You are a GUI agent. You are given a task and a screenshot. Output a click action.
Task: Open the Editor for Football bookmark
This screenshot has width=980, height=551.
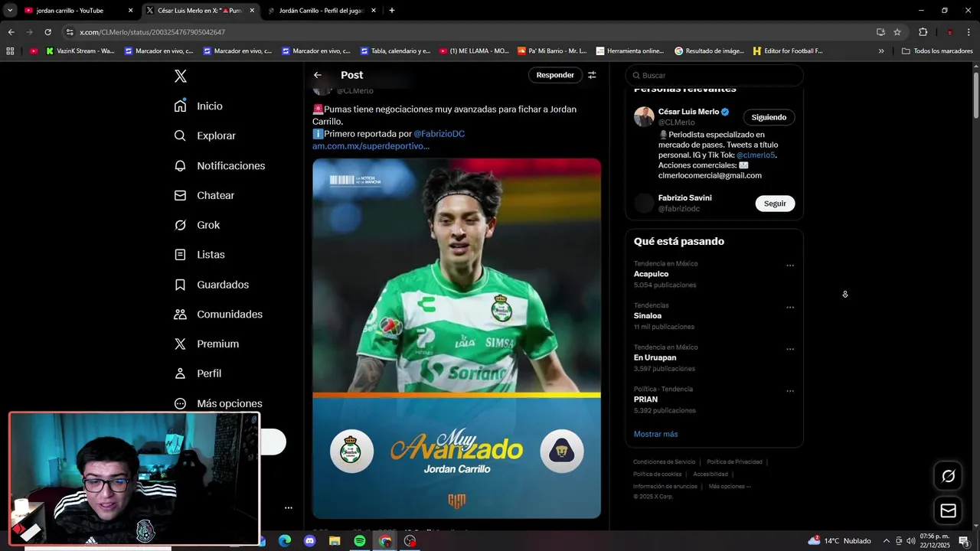coord(788,51)
